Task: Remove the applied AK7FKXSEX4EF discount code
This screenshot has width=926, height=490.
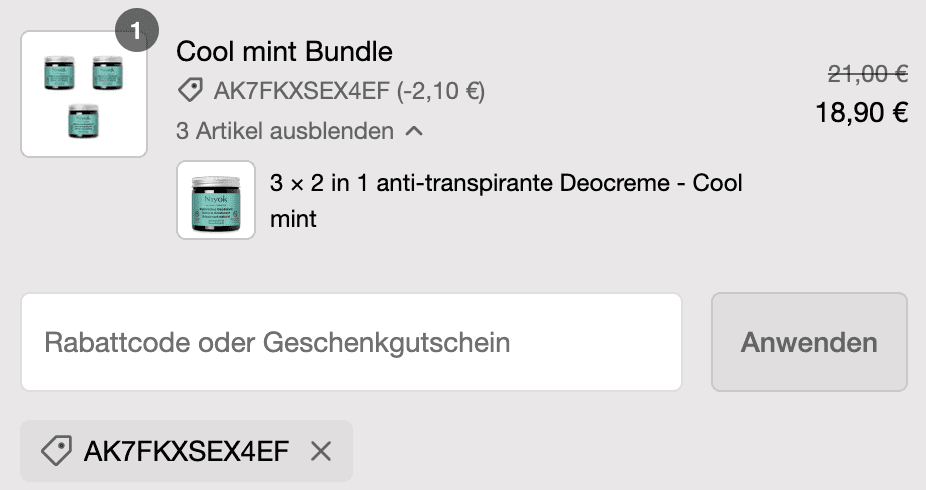Action: [x=320, y=452]
